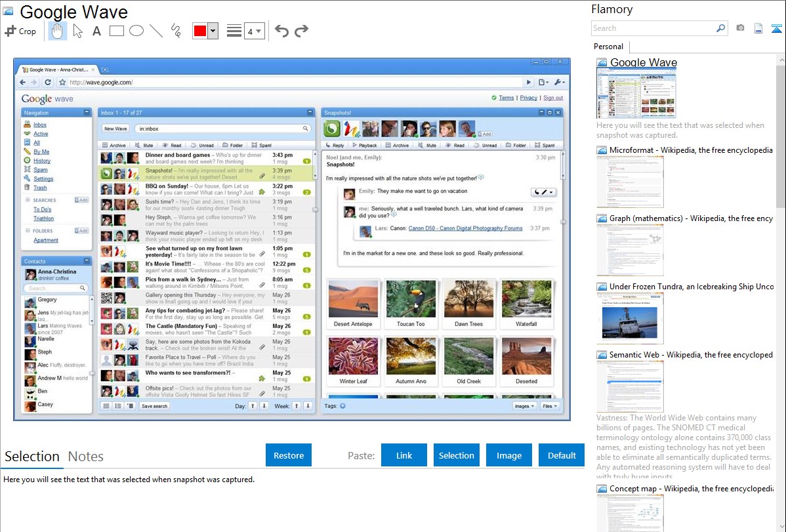Open the Graph (mathematics) snapshot title

(x=691, y=218)
